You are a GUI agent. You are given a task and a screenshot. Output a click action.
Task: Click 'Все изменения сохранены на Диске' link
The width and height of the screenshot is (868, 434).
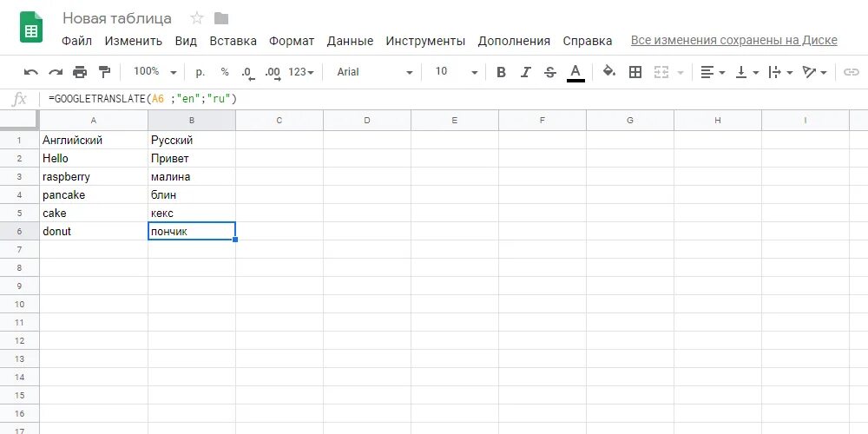point(734,41)
